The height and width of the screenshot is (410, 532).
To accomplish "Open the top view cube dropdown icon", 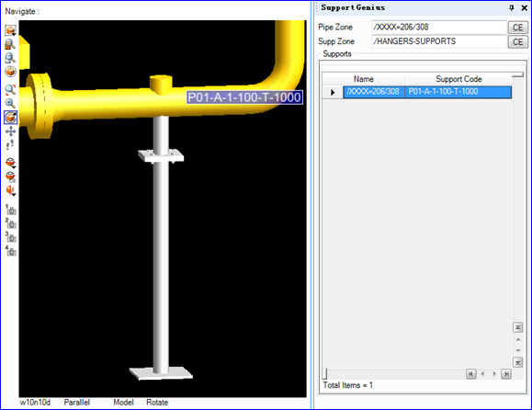I will [x=10, y=30].
